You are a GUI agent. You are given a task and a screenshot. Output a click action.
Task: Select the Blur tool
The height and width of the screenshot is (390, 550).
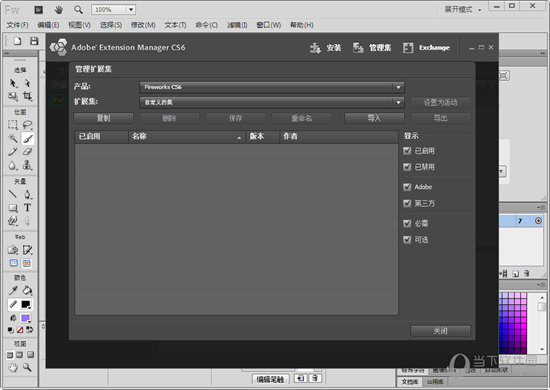click(13, 165)
